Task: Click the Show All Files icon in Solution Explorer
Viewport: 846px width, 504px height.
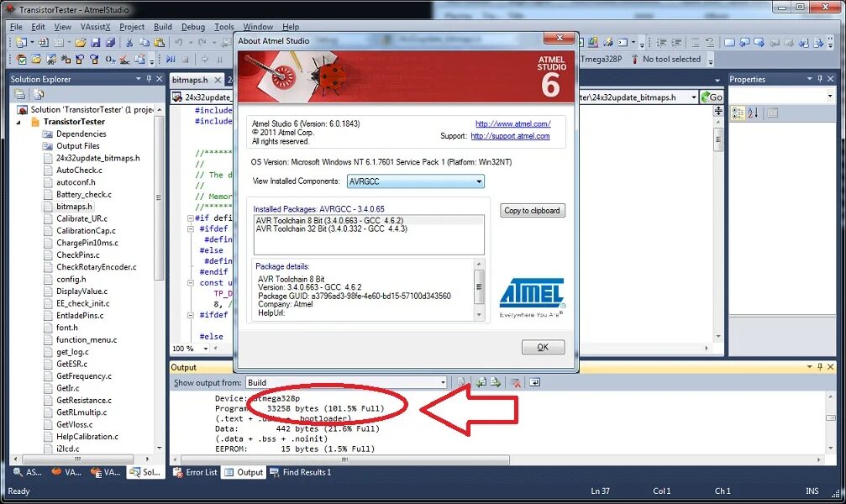Action: click(x=39, y=94)
